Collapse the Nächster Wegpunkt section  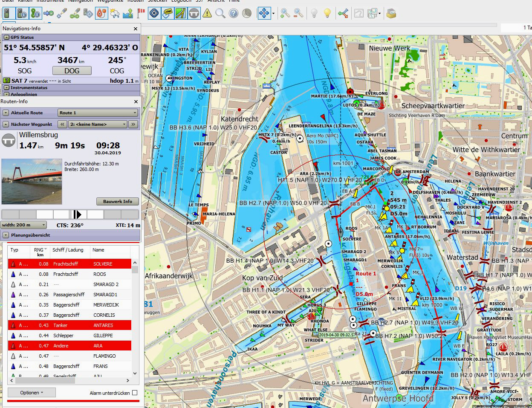pos(6,124)
